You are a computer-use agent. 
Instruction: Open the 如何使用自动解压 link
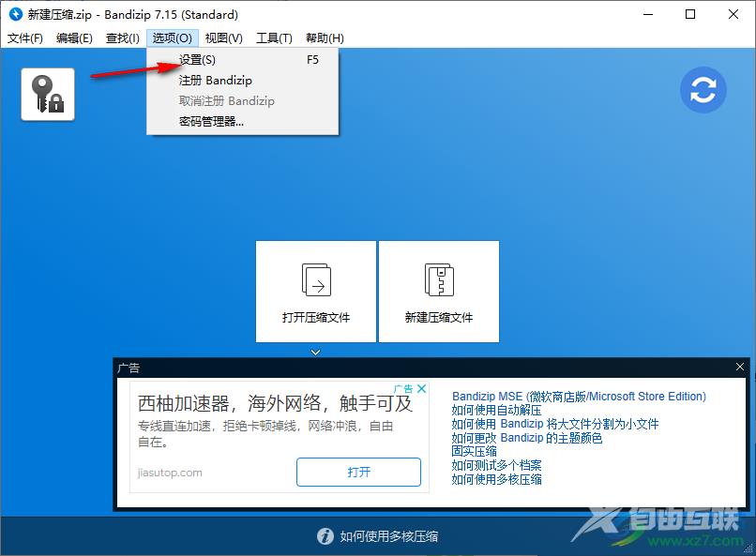496,411
